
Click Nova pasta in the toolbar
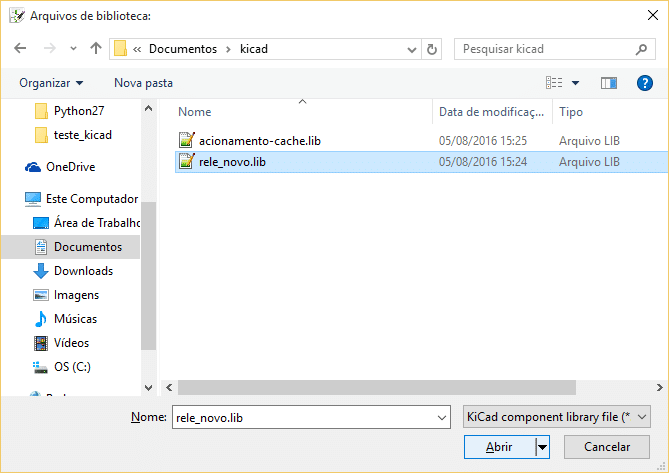point(143,83)
